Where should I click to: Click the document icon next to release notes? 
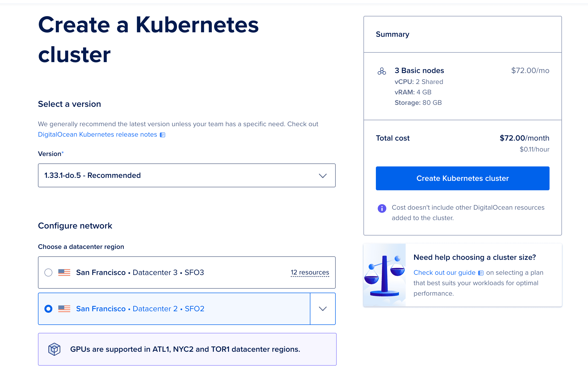[163, 135]
